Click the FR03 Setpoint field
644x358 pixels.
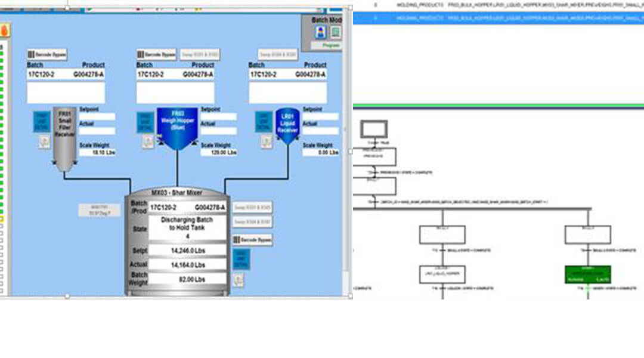218,117
